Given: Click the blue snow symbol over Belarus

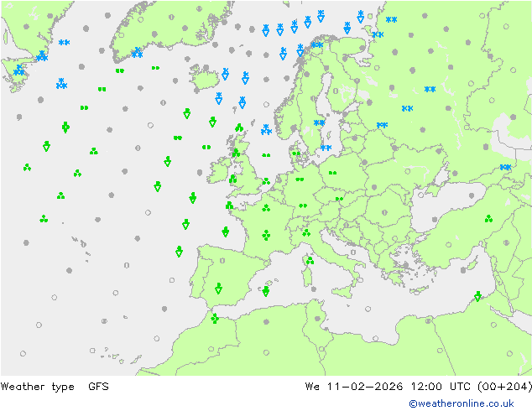Looking at the screenshot, I should tap(382, 125).
